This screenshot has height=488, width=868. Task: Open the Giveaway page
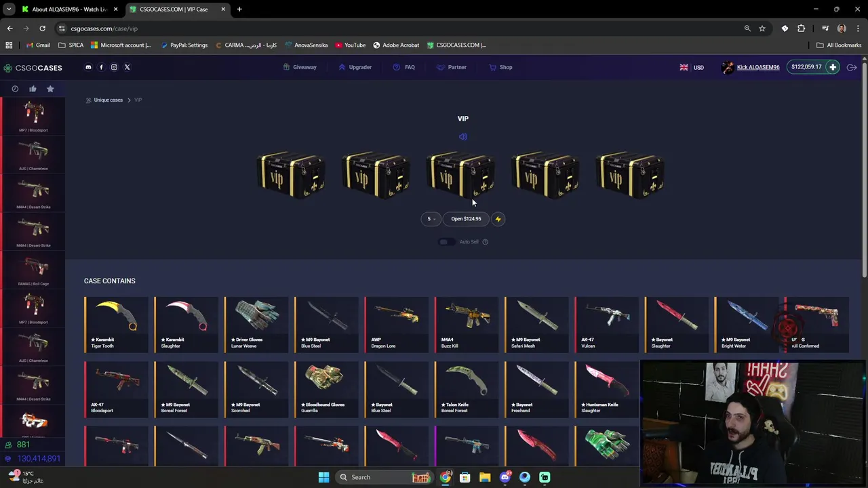(300, 67)
